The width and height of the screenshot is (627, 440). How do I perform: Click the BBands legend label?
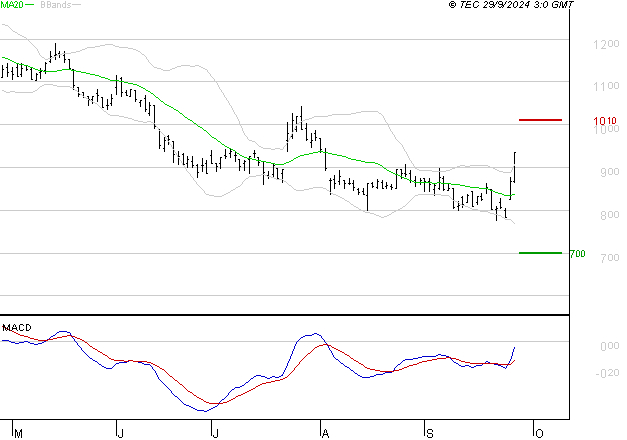pyautogui.click(x=56, y=4)
